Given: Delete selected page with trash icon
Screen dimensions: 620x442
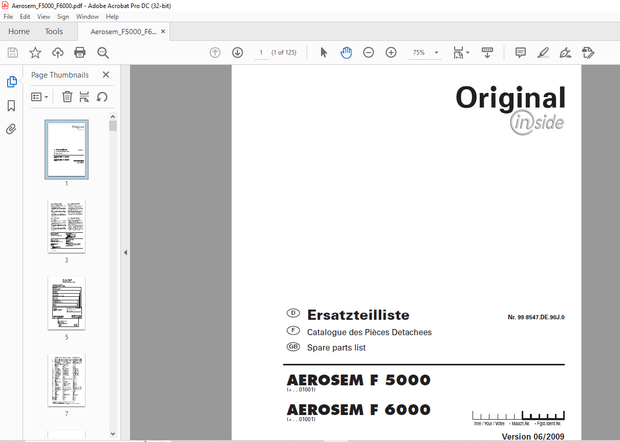Looking at the screenshot, I should coord(67,96).
